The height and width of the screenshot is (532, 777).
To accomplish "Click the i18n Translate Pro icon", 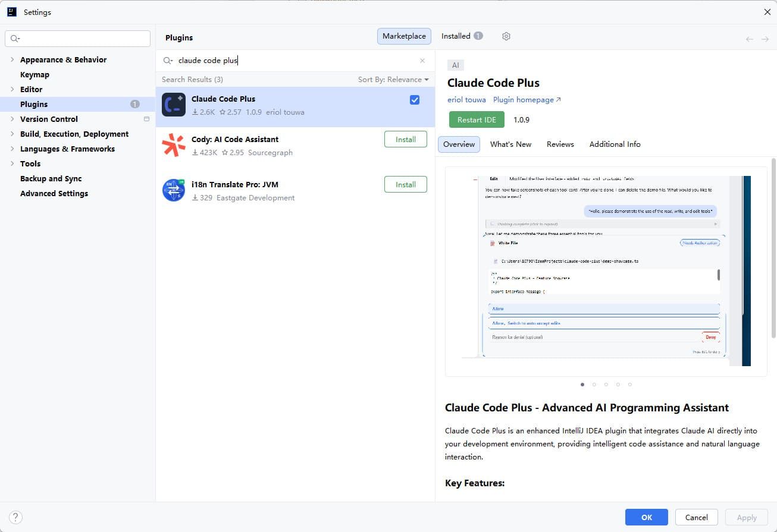I will pyautogui.click(x=174, y=190).
